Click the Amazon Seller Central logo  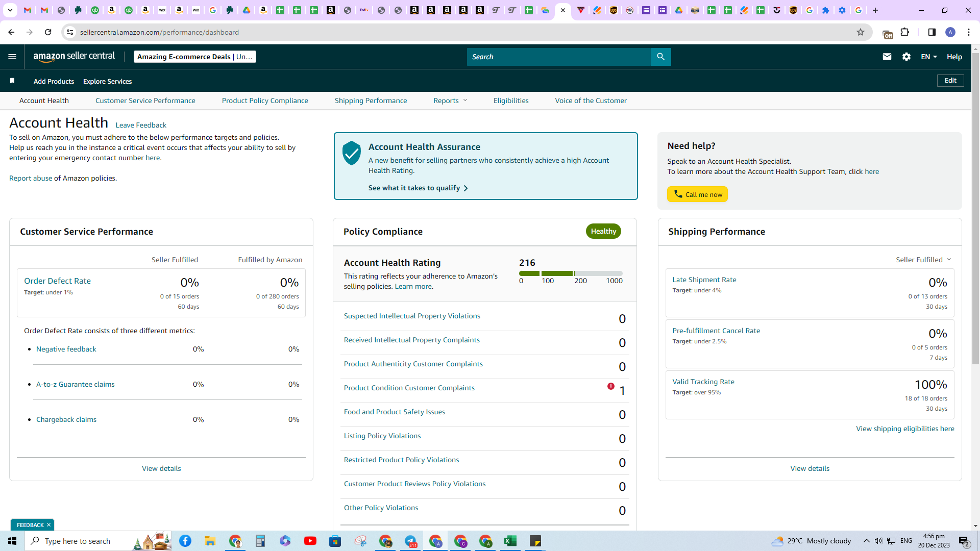[x=74, y=57]
